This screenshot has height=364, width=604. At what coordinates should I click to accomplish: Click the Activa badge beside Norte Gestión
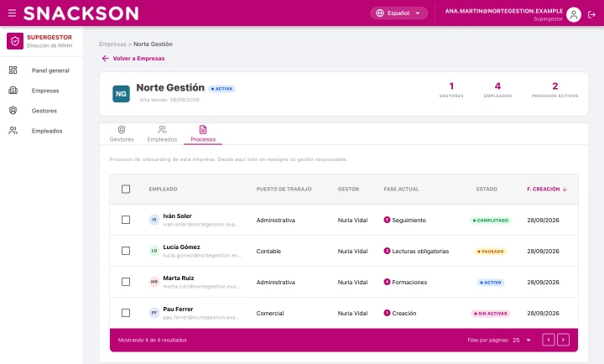(221, 89)
